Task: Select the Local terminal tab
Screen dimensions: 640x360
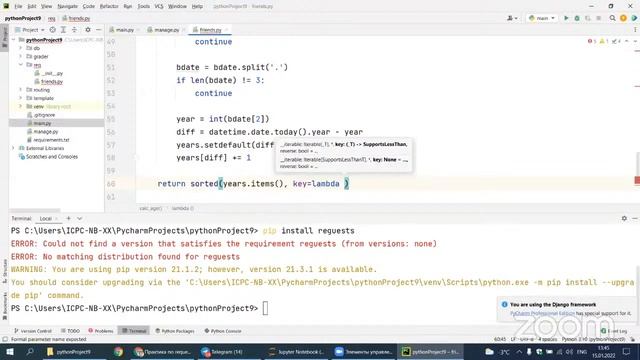Action: tap(46, 218)
